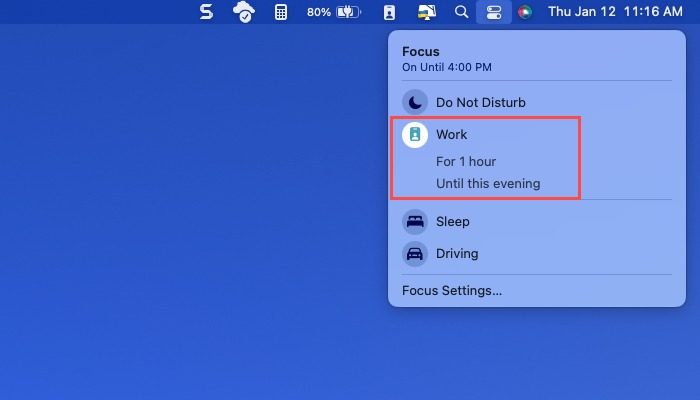Image resolution: width=700 pixels, height=400 pixels.
Task: Click the On Until 4:00 PM status
Action: tap(447, 67)
